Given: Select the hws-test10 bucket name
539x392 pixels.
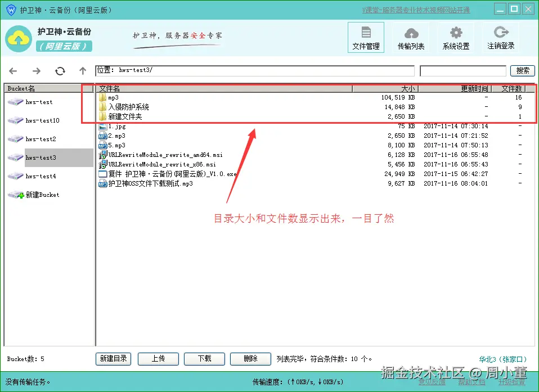Looking at the screenshot, I should click(43, 120).
